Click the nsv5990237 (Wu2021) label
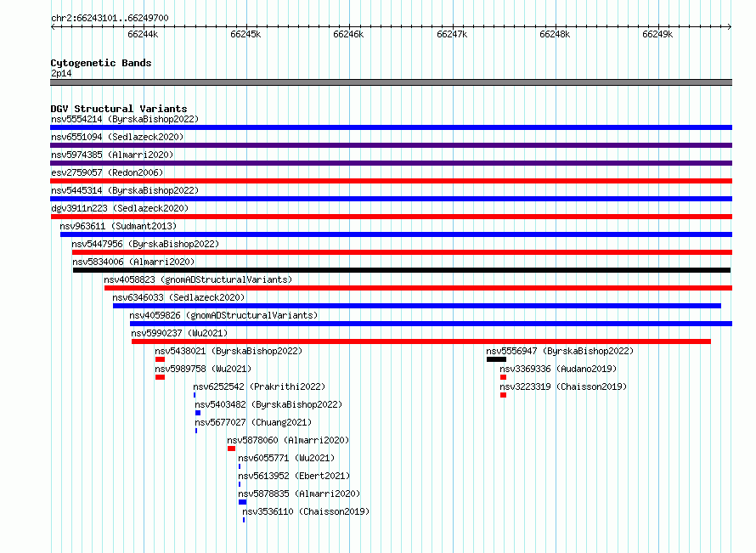The width and height of the screenshot is (756, 553). click(179, 333)
